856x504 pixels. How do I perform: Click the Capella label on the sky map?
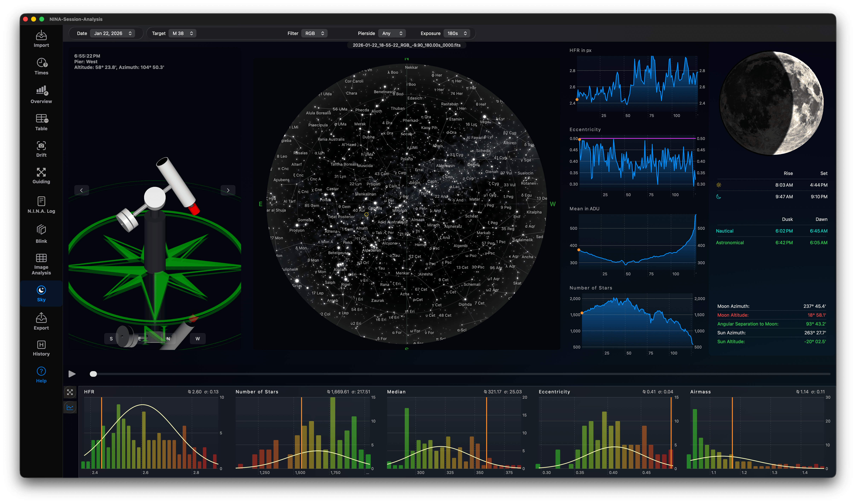coord(375,208)
